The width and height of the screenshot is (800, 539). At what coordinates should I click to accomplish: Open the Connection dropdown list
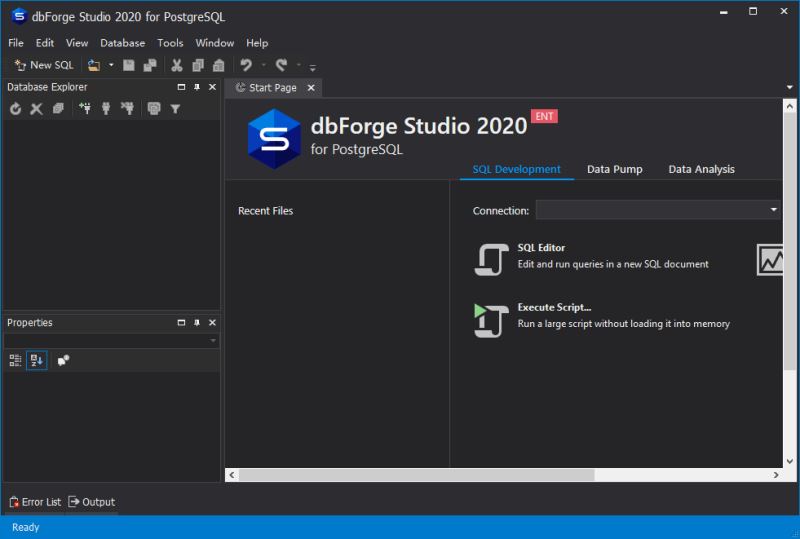click(773, 210)
